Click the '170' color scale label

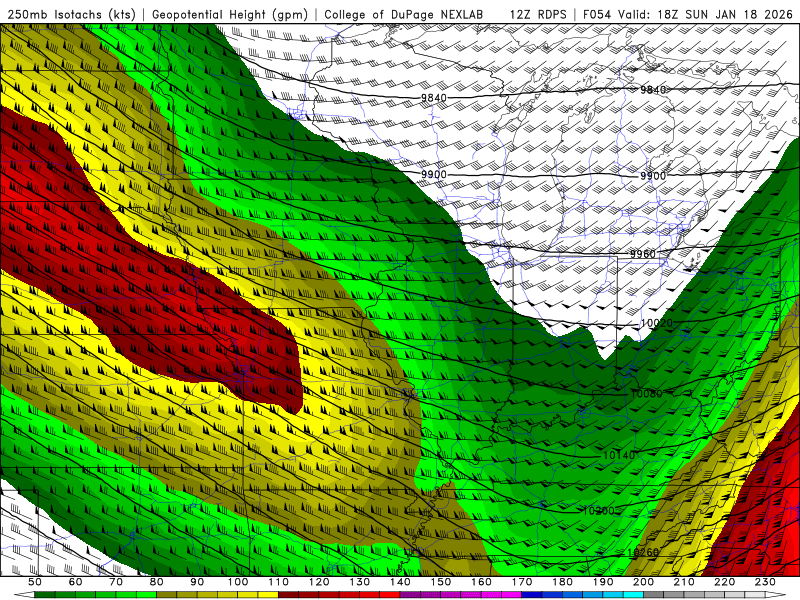pos(522,582)
